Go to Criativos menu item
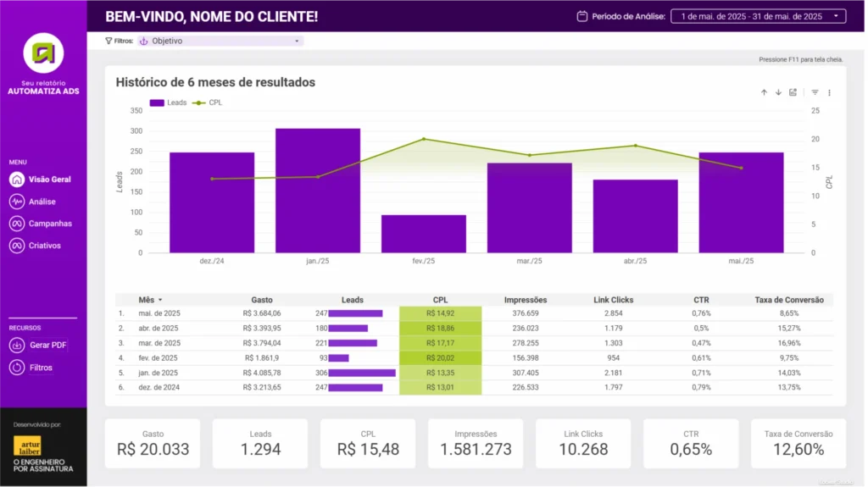Viewport: 868px width, 487px height. (45, 246)
